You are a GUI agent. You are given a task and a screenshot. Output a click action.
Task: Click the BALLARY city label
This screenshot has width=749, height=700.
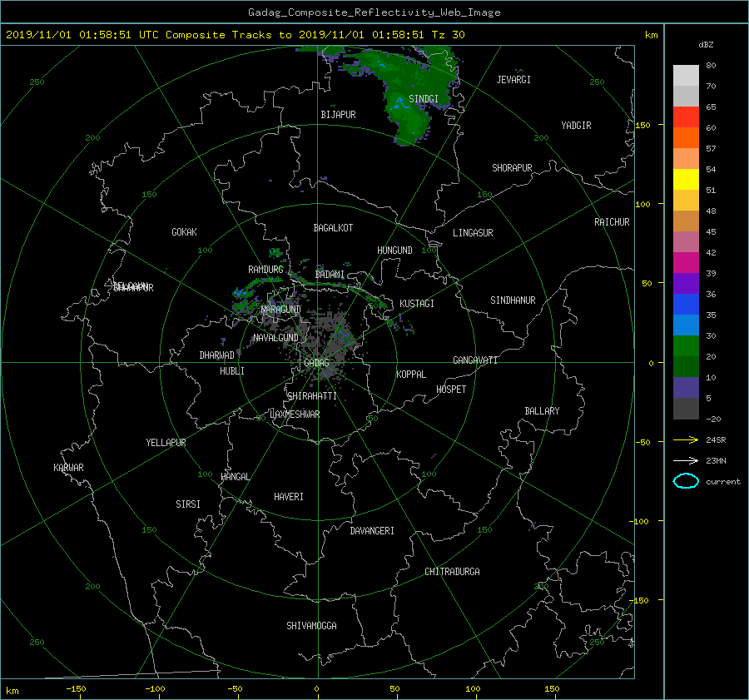click(x=542, y=411)
